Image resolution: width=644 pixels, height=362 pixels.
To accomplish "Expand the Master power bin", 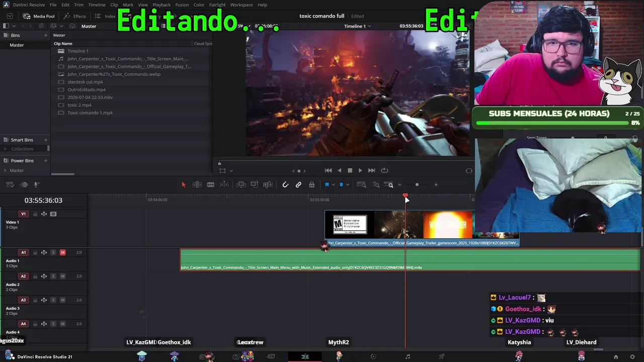I will pos(5,170).
